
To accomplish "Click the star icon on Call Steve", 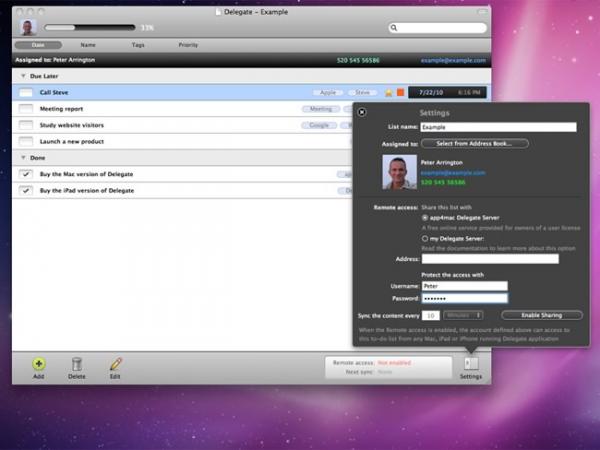I will point(389,93).
